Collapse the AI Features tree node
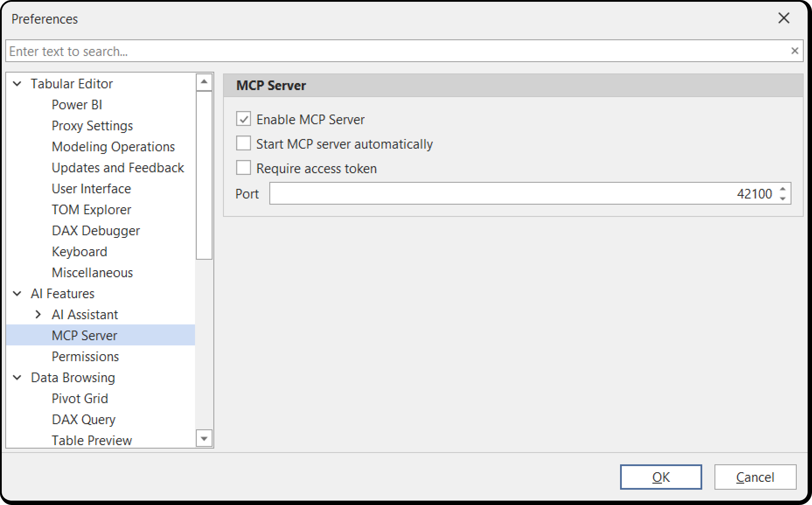Screen dimensions: 812x505 (17, 293)
